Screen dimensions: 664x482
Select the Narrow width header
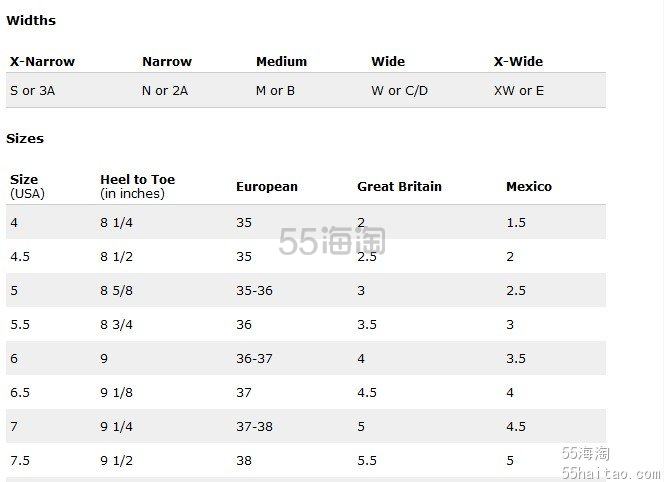(x=167, y=61)
